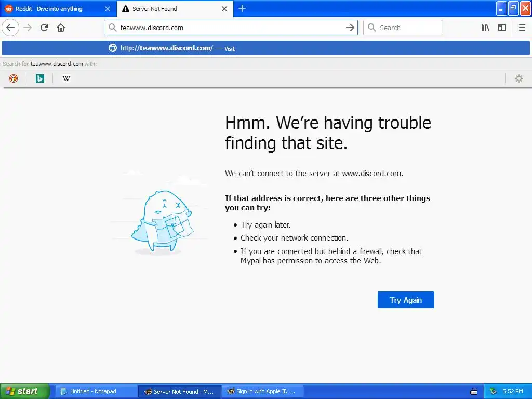Open the Windows start button
This screenshot has width=532, height=399.
(x=25, y=391)
